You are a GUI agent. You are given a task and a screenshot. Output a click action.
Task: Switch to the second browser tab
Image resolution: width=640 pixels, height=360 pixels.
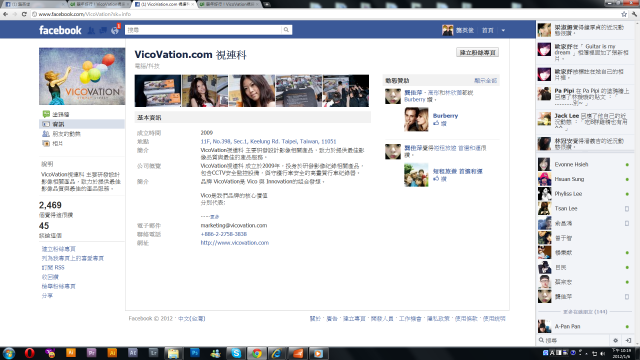click(99, 4)
